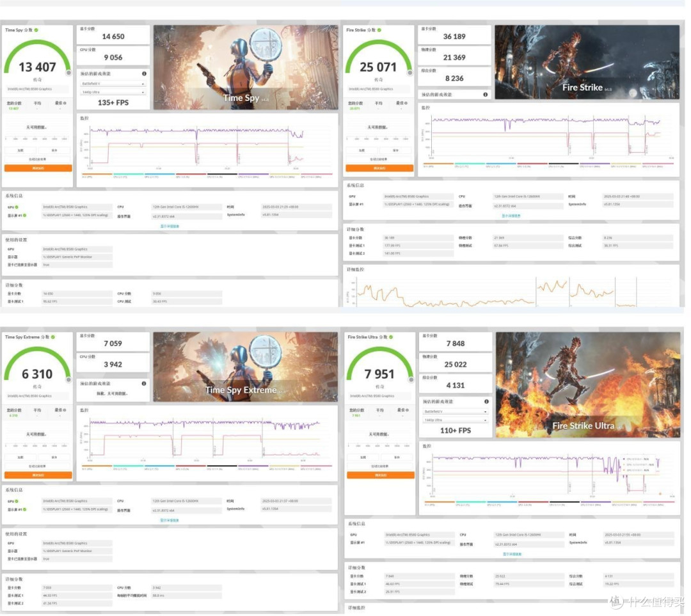691x616 pixels.
Task: Click the green check next to Fire Strike Ultra title
Action: (x=392, y=337)
